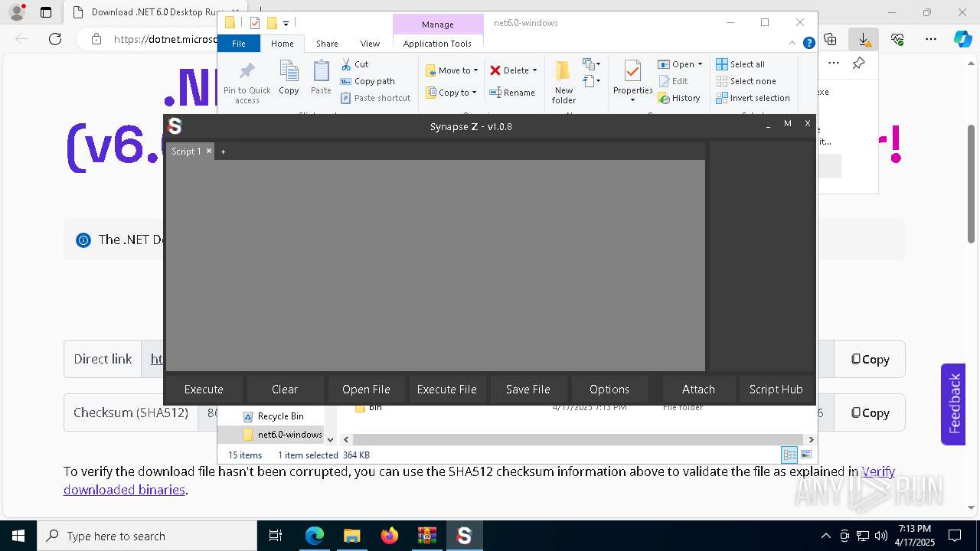Click Execute in Synapse Z
This screenshot has height=551, width=980.
point(204,390)
